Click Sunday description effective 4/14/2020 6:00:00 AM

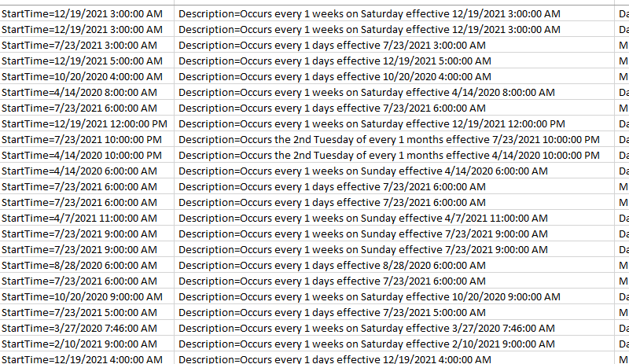[x=395, y=171]
